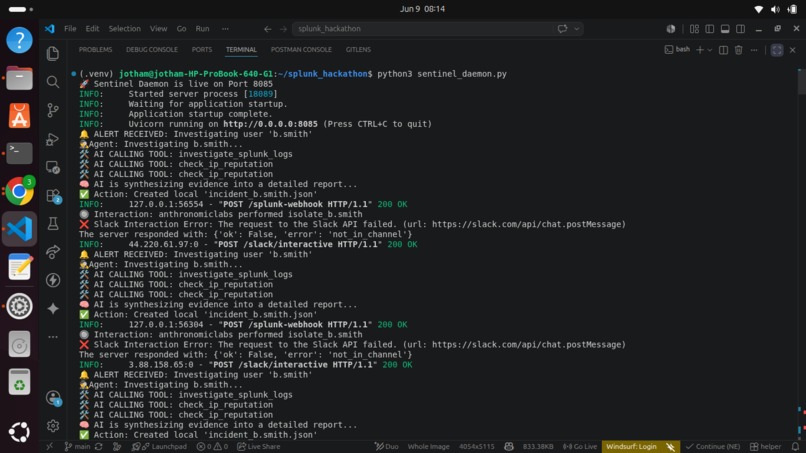This screenshot has width=806, height=453.
Task: Open the Selection menu
Action: click(124, 29)
